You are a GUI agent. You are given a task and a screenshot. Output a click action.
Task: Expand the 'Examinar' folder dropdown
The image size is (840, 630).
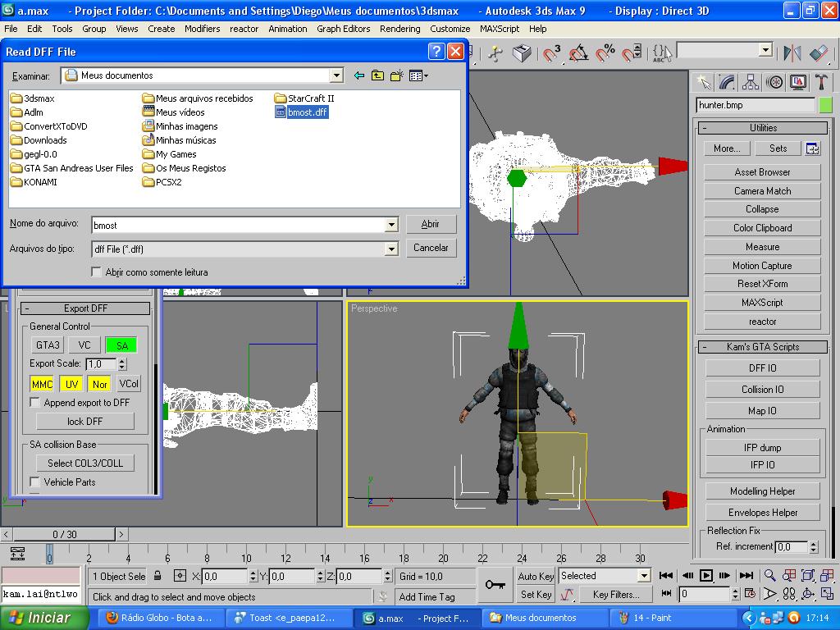[x=336, y=75]
